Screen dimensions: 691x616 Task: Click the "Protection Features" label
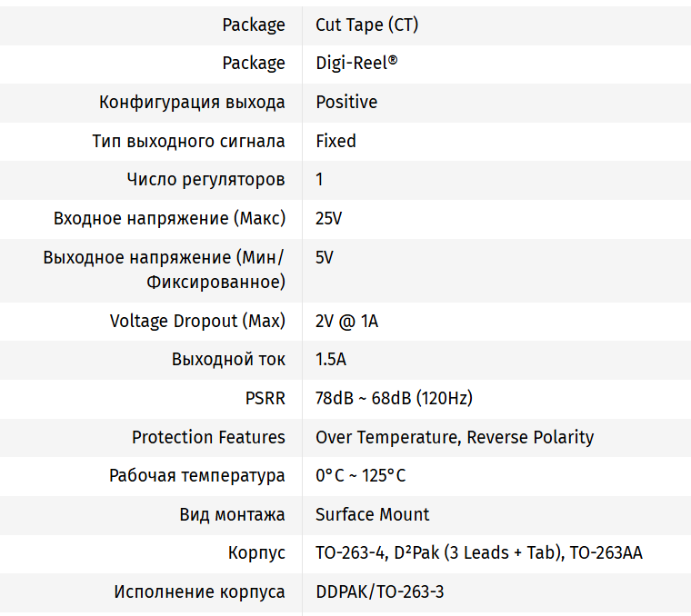(x=208, y=437)
